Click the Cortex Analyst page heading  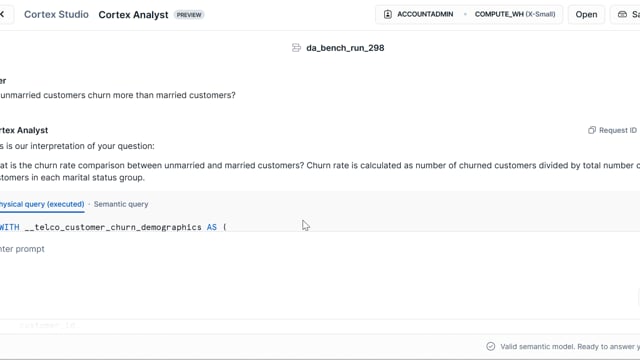pos(133,15)
